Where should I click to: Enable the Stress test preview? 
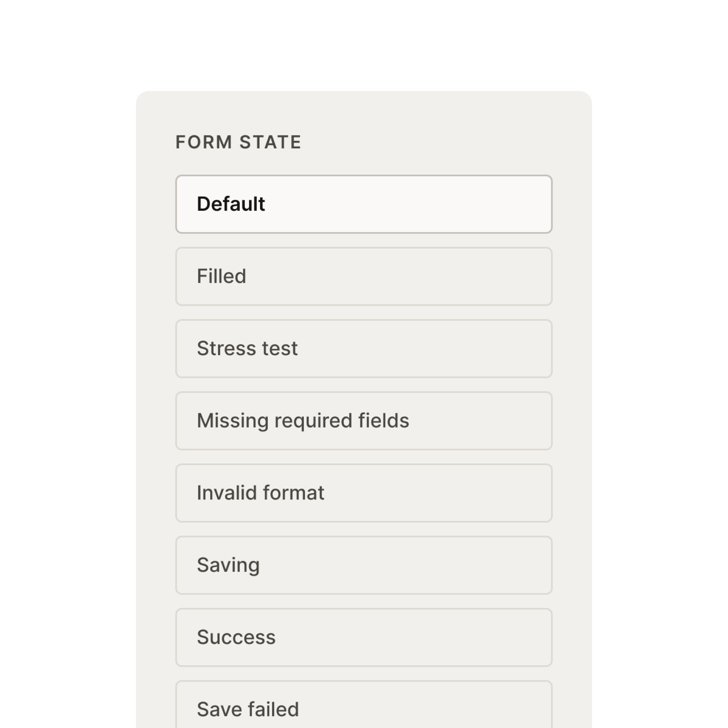pyautogui.click(x=364, y=349)
